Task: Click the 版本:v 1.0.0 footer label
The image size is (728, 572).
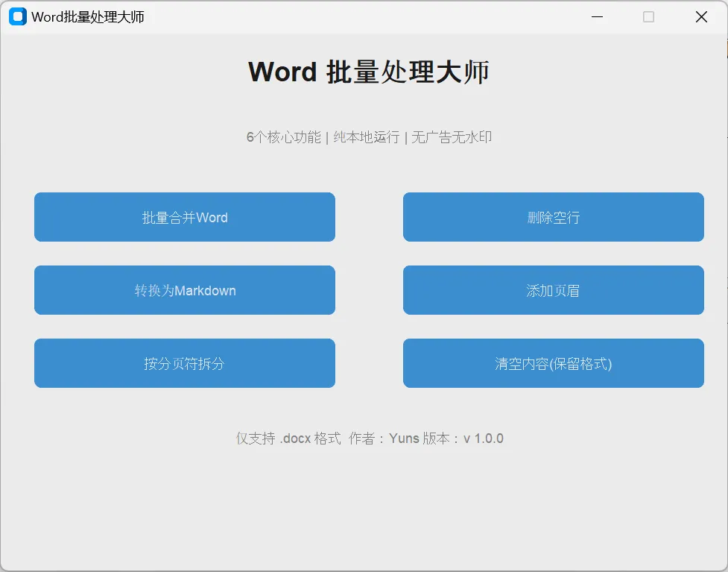Action: click(x=463, y=439)
